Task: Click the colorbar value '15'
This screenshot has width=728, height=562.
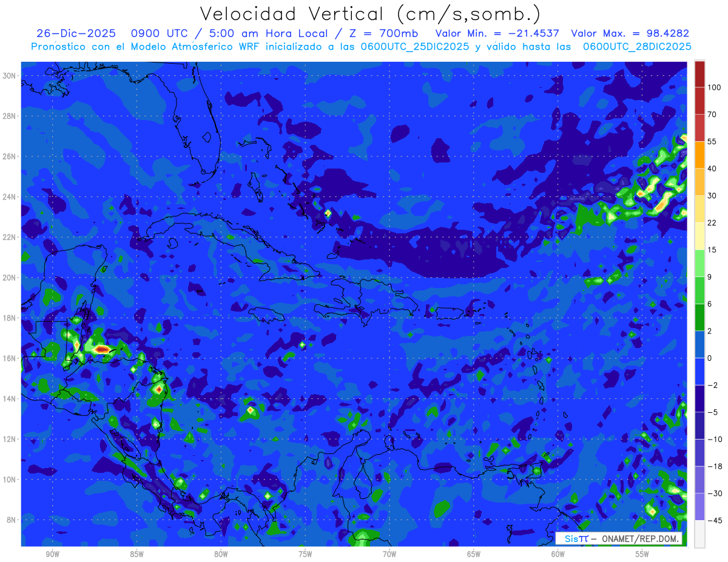Action: pos(712,250)
